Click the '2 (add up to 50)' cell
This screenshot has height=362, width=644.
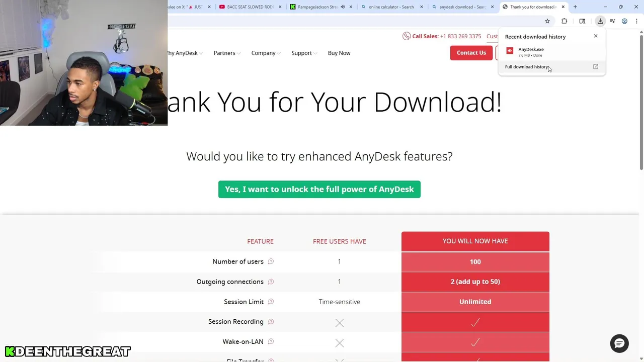475,282
